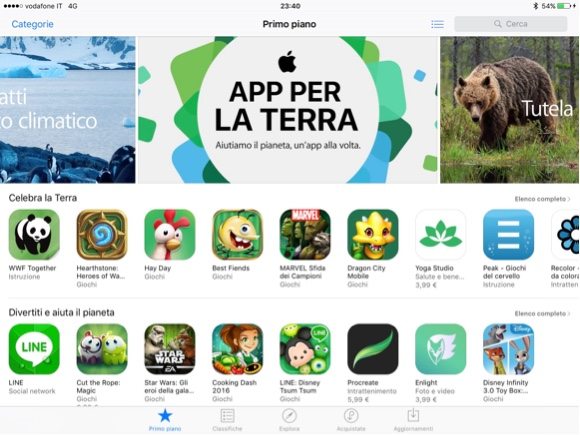Screen dimensions: 580x435
Task: Tap the Hearthstone app icon
Action: pyautogui.click(x=102, y=235)
